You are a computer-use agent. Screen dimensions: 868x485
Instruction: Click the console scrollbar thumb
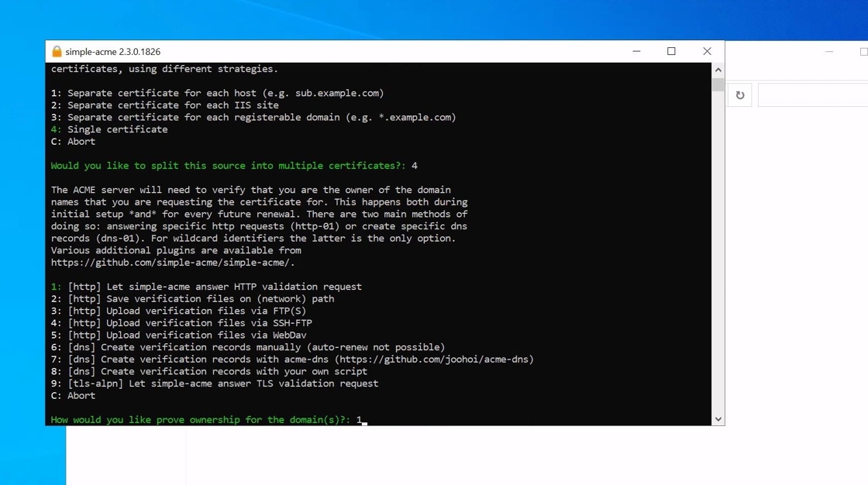click(x=718, y=84)
